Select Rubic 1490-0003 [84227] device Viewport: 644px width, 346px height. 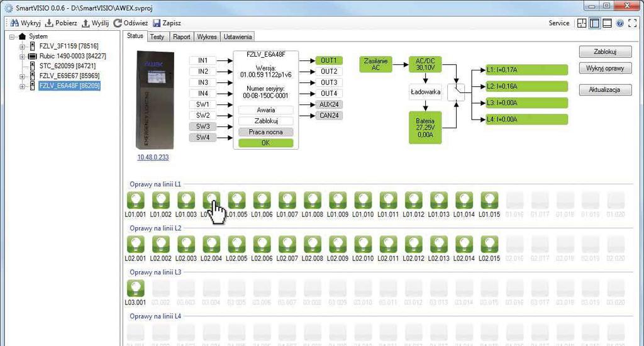click(x=73, y=56)
